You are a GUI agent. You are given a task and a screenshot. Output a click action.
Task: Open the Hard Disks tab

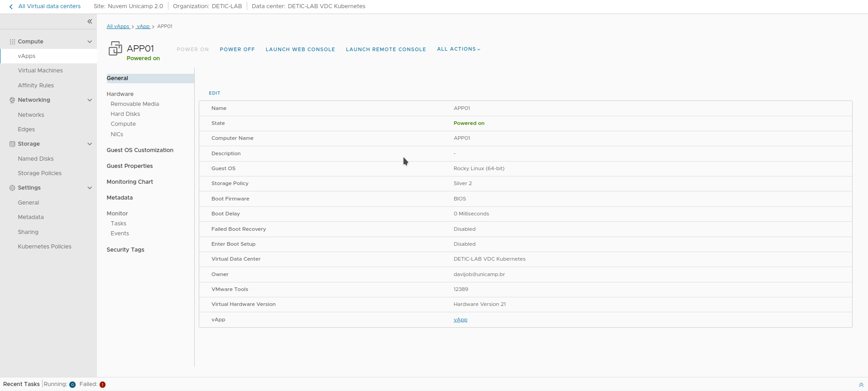(125, 114)
